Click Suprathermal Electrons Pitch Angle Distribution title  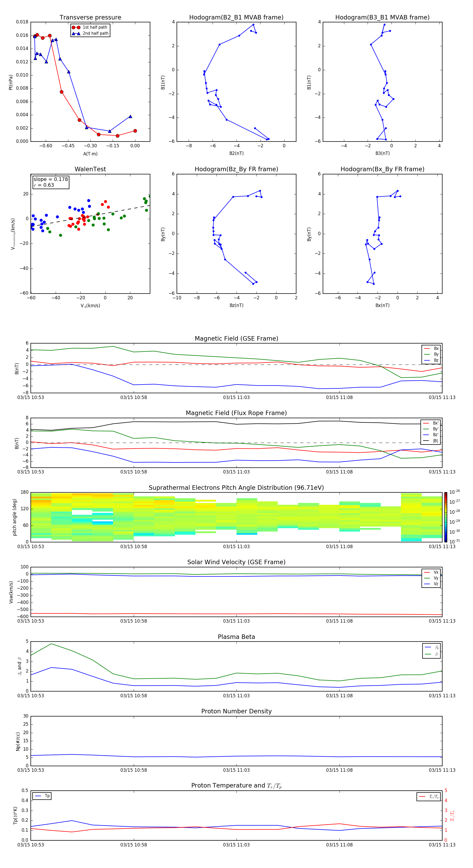point(236,488)
